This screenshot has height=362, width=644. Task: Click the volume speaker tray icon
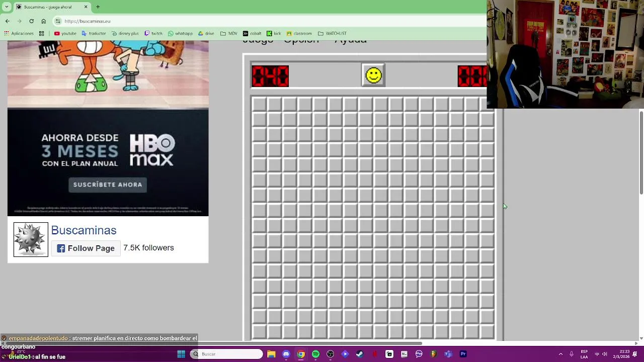coord(605,354)
